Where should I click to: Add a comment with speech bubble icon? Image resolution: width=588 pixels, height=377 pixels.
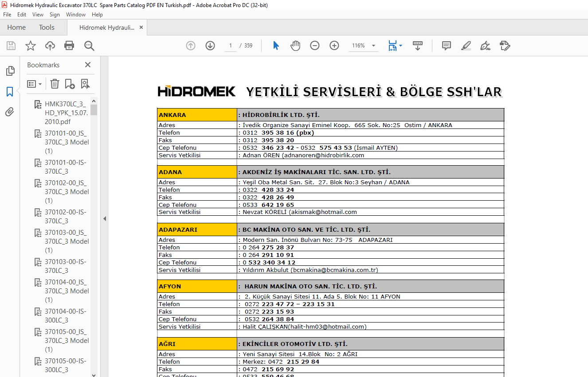point(447,46)
